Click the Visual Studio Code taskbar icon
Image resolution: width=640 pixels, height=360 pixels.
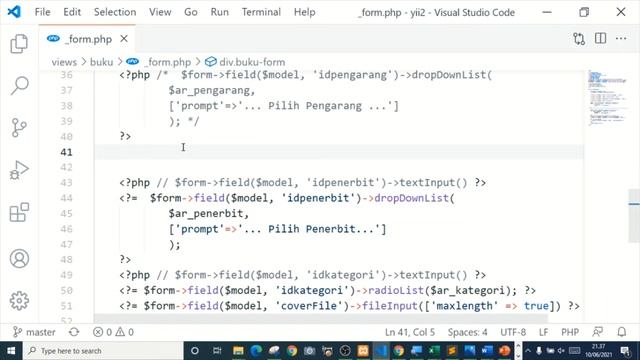[381, 351]
